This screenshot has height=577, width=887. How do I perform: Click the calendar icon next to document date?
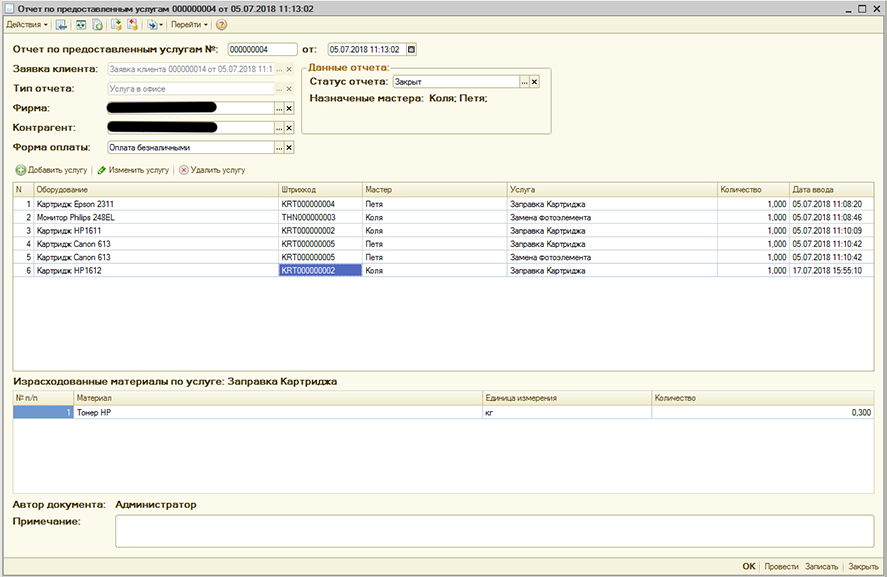pyautogui.click(x=411, y=49)
